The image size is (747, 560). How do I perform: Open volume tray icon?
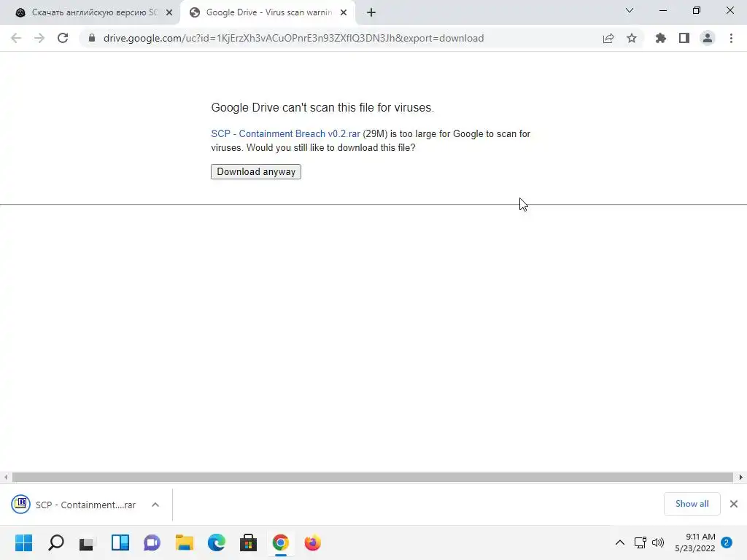click(x=658, y=542)
